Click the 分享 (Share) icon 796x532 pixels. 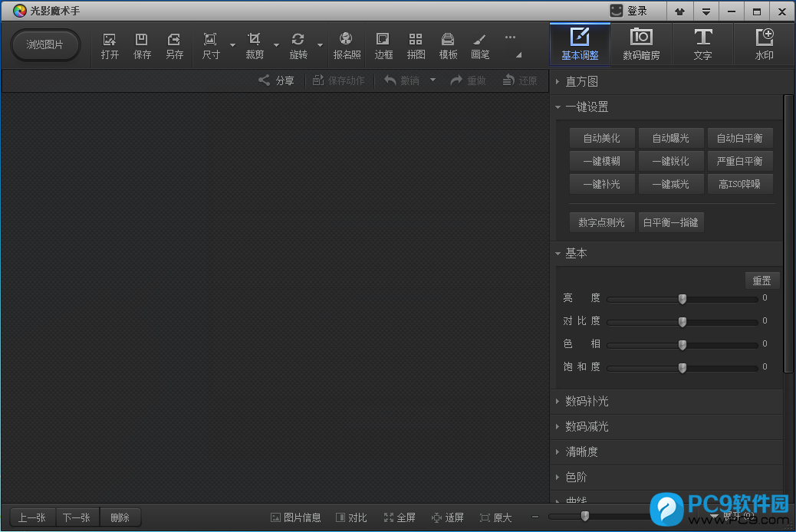pyautogui.click(x=276, y=80)
